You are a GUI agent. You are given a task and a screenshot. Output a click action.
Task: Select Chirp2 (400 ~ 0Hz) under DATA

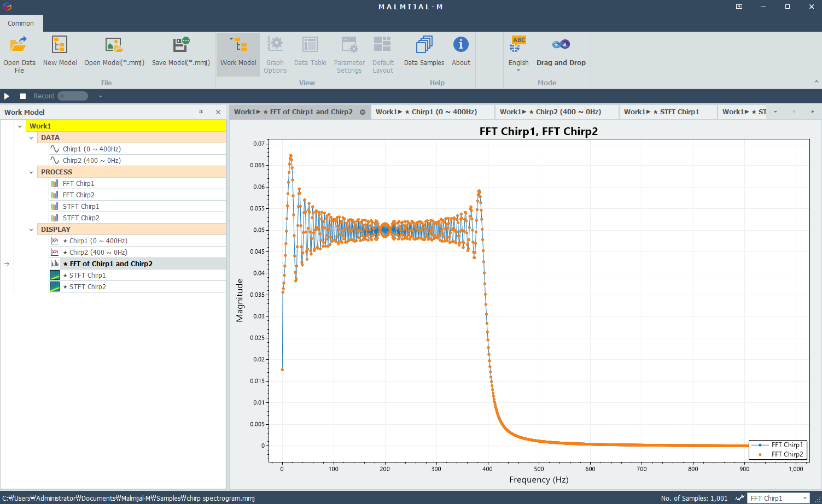[x=137, y=161]
